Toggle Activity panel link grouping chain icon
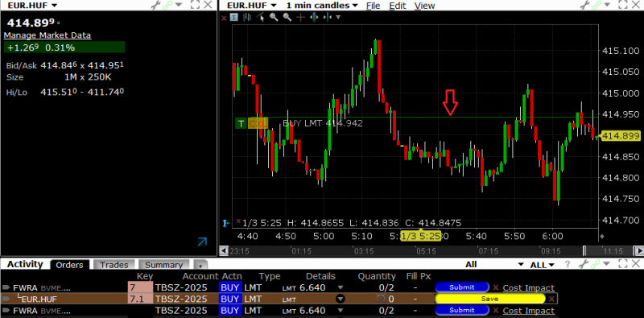 [x=596, y=265]
